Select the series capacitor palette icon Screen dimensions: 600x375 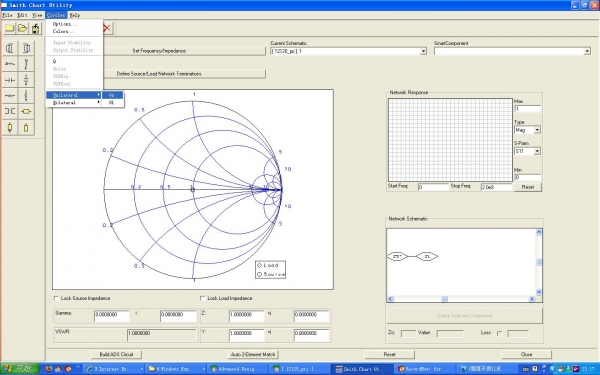tap(10, 80)
